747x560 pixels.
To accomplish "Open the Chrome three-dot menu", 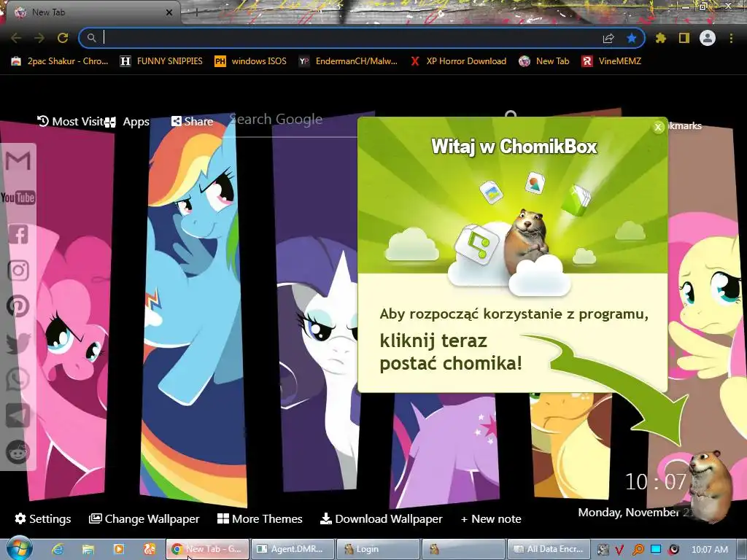I will [731, 38].
